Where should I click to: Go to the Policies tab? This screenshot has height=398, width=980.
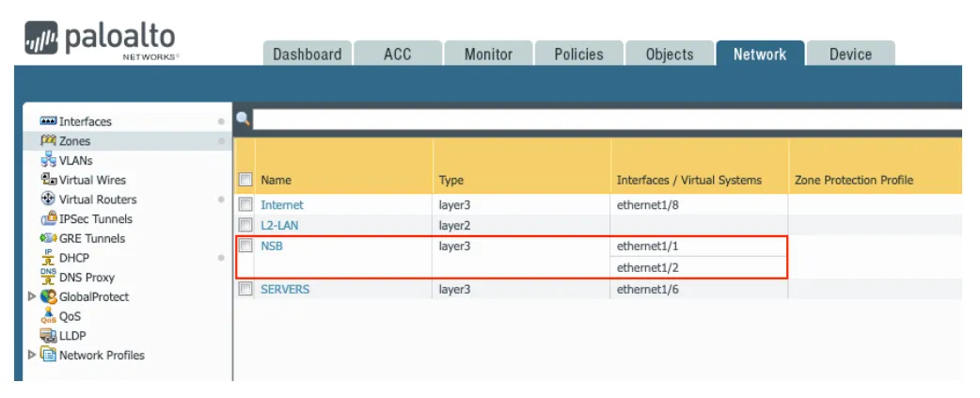coord(578,54)
